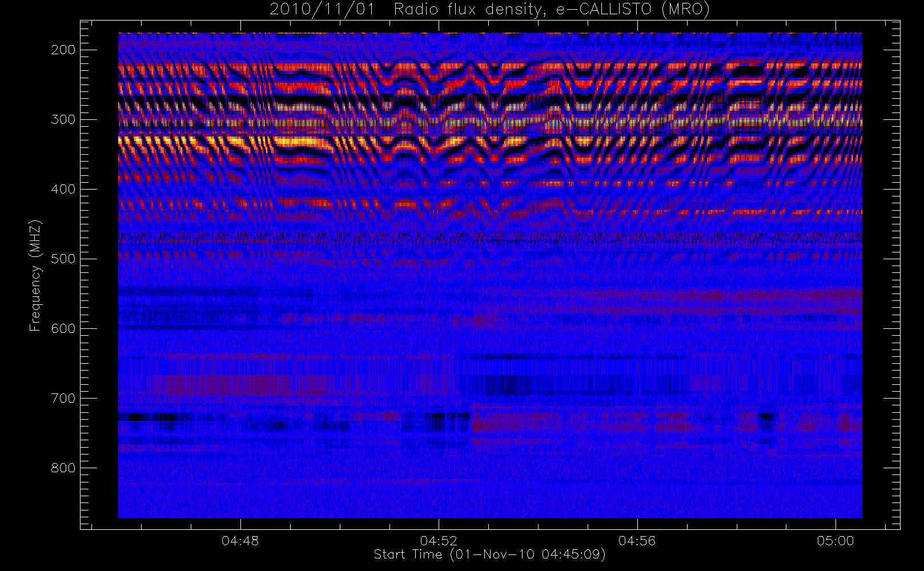Click the 800 frequency tick label
Image resolution: width=924 pixels, height=571 pixels.
[63, 468]
